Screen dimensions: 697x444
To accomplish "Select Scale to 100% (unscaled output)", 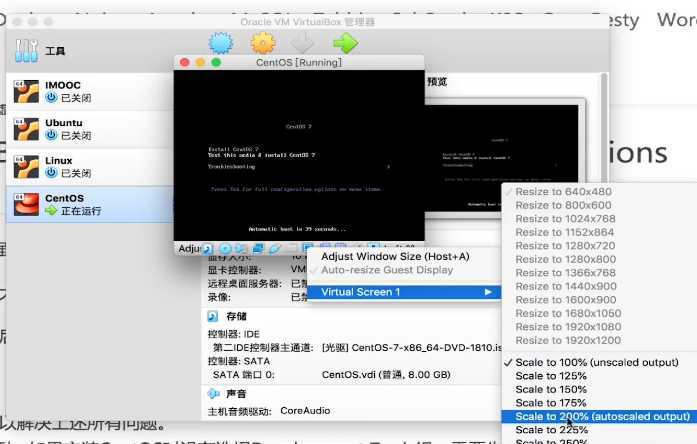I will [x=599, y=362].
